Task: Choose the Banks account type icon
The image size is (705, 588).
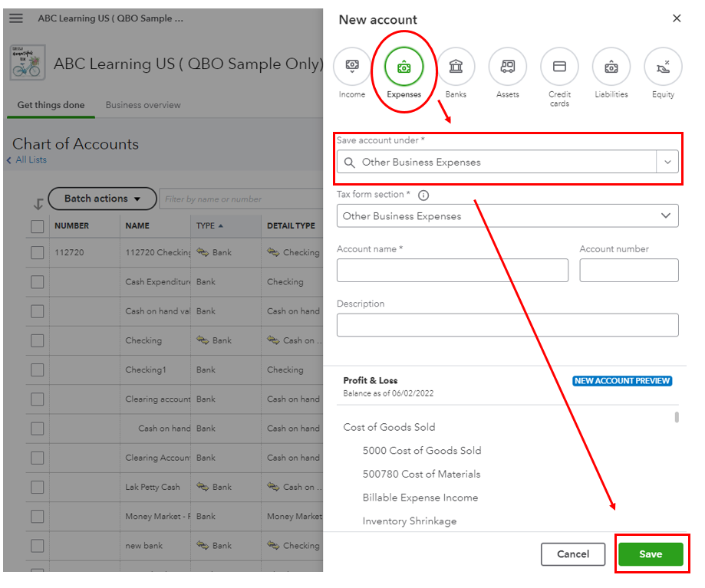Action: [x=456, y=67]
